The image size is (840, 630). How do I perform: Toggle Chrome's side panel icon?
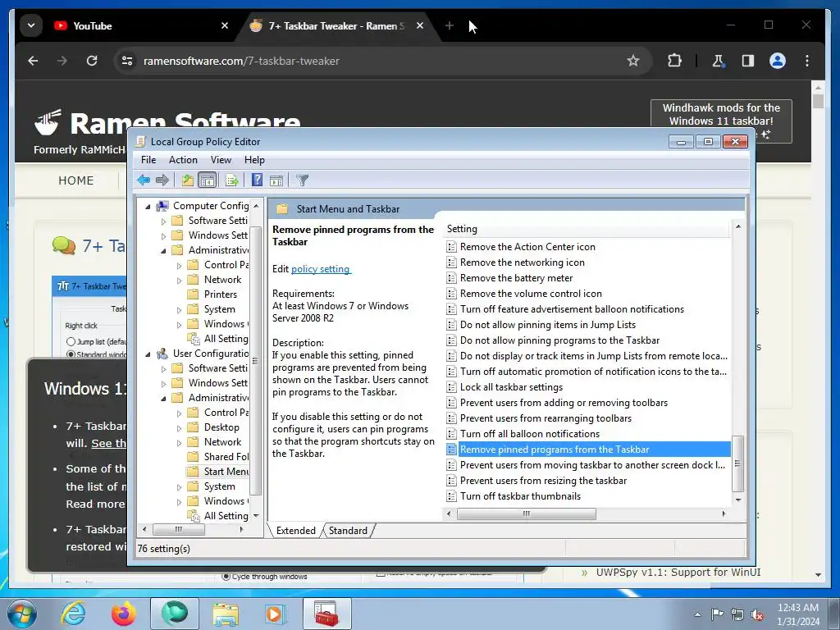point(748,61)
